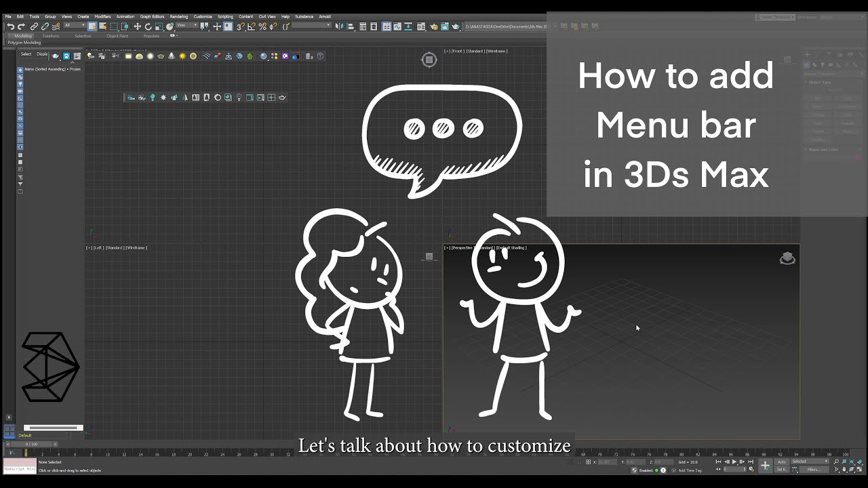868x488 pixels.
Task: Activate the Select Object tool
Action: pos(92,26)
